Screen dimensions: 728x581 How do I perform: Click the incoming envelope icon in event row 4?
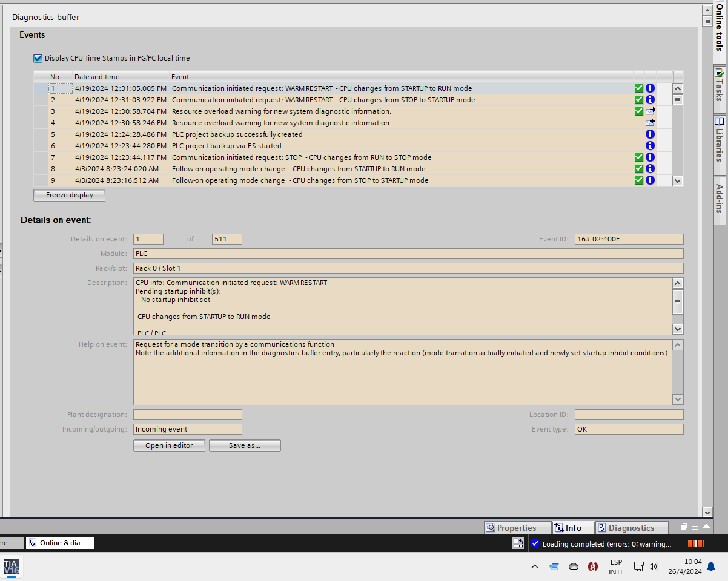[650, 123]
